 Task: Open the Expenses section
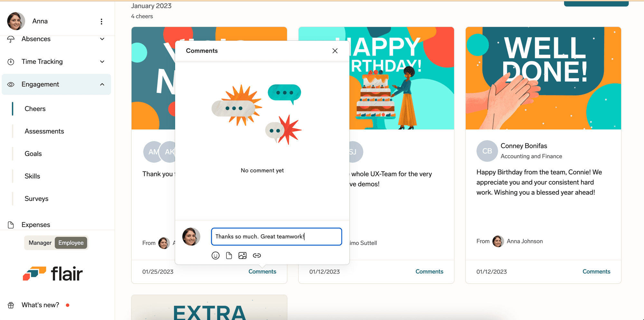point(36,225)
